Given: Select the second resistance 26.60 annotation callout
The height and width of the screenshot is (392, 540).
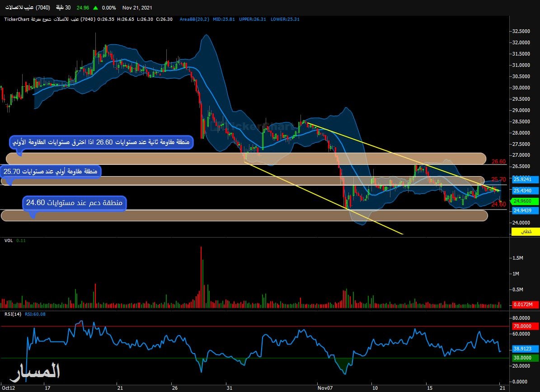Looking at the screenshot, I should coord(101,142).
